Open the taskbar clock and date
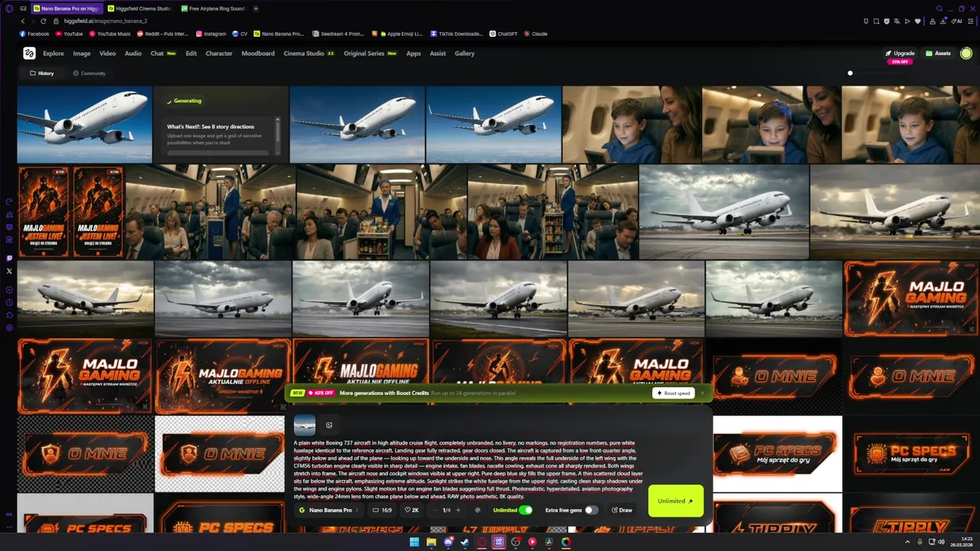Viewport: 980px width, 551px height. pyautogui.click(x=963, y=542)
